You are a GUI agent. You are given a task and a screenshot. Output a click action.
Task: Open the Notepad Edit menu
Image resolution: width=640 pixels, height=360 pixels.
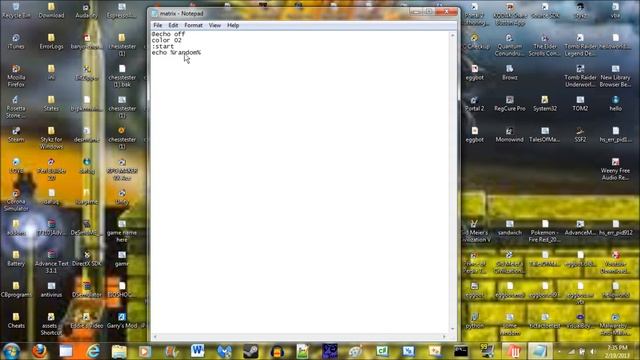(173, 25)
